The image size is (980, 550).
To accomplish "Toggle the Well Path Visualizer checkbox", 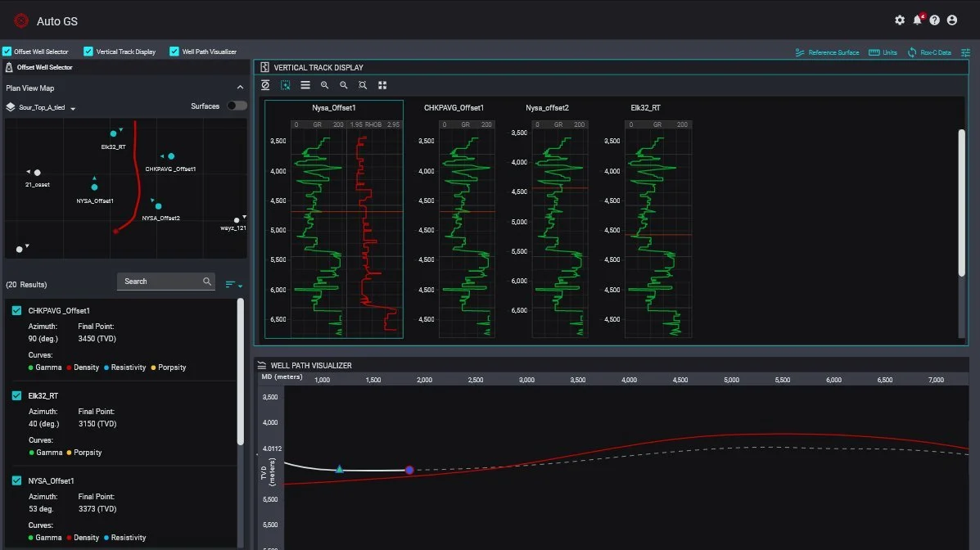I will [x=174, y=52].
